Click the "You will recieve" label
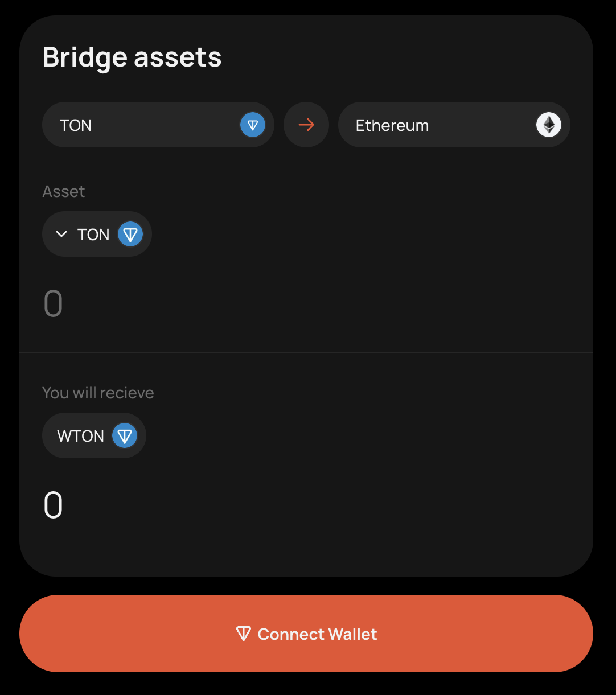 [x=98, y=393]
